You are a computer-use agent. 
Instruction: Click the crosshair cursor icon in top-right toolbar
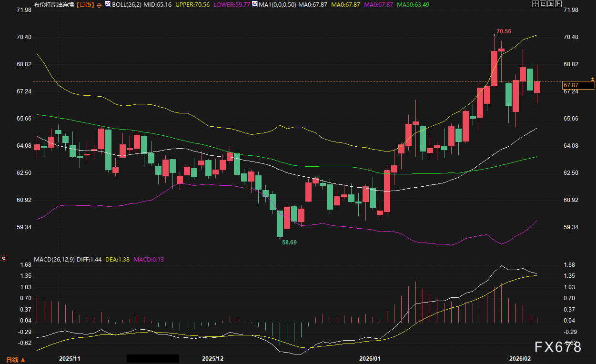[x=535, y=4]
